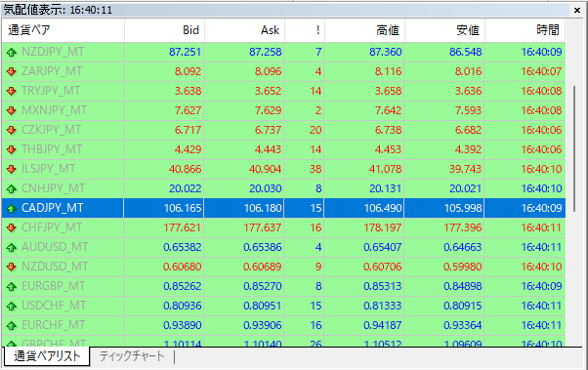Select the MXNJPY_MT symbol name
The width and height of the screenshot is (588, 370).
pyautogui.click(x=55, y=110)
